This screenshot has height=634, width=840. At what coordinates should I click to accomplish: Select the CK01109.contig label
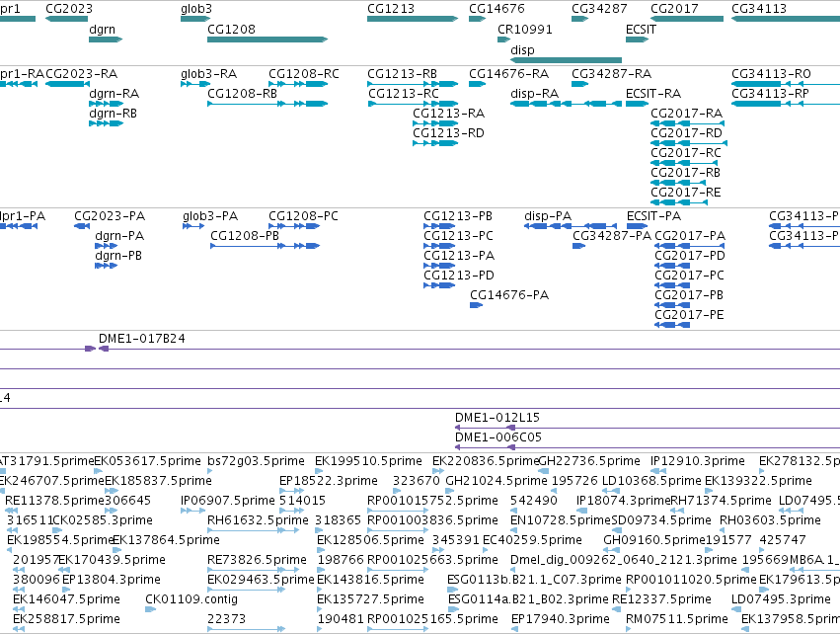pos(191,599)
